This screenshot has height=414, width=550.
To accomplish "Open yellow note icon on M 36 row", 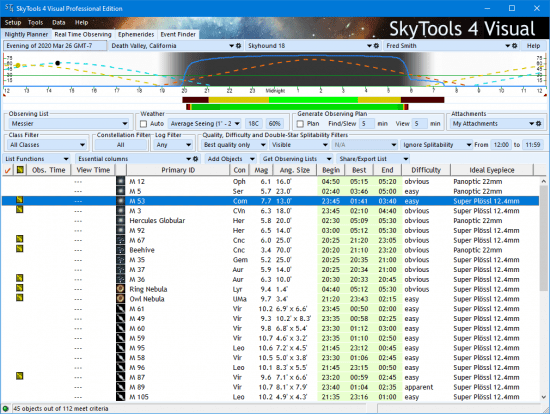I will click(20, 278).
